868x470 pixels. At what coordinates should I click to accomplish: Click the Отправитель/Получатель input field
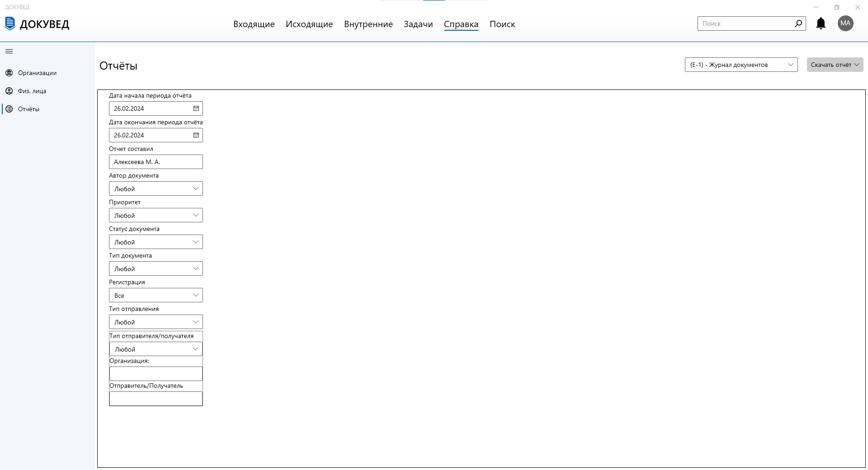pos(156,399)
